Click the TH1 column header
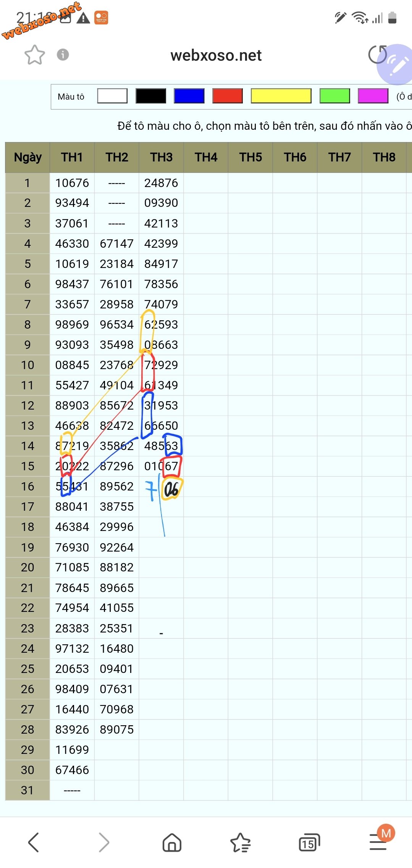 coord(72,157)
